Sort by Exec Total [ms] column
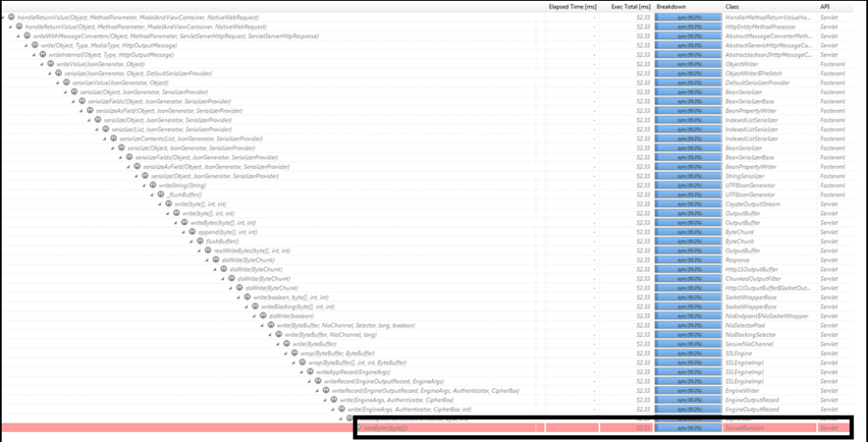This screenshot has height=442, width=868. 631,7
